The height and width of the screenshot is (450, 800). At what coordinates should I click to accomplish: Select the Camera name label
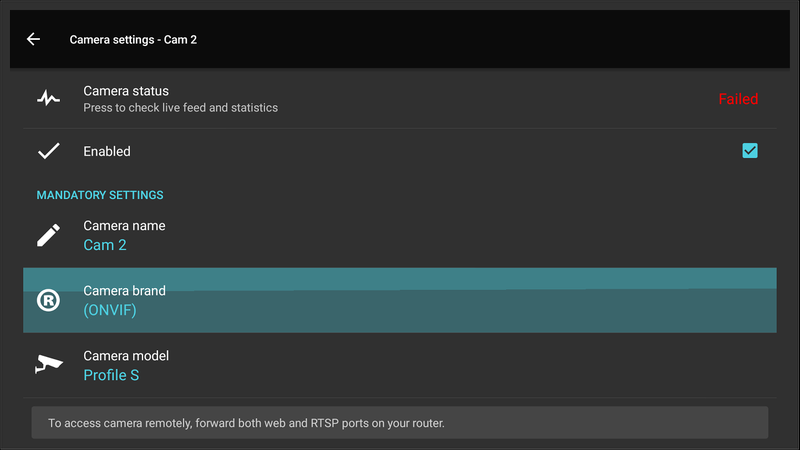(124, 226)
